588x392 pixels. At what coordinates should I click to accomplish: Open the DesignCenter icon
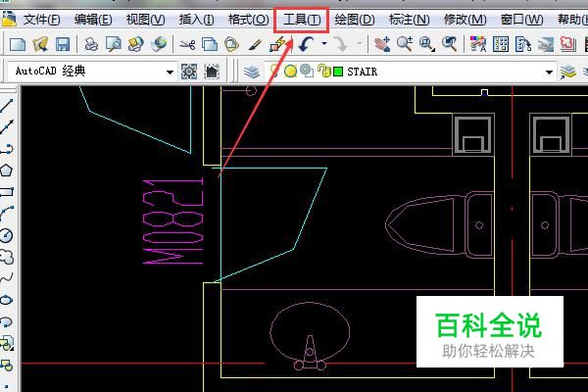pos(500,44)
